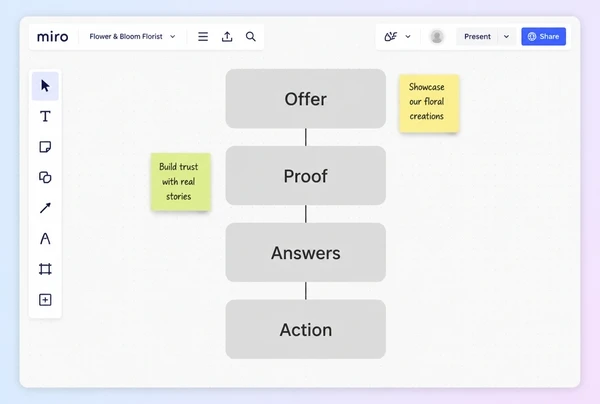Image resolution: width=600 pixels, height=404 pixels.
Task: Click the Present button
Action: [477, 37]
